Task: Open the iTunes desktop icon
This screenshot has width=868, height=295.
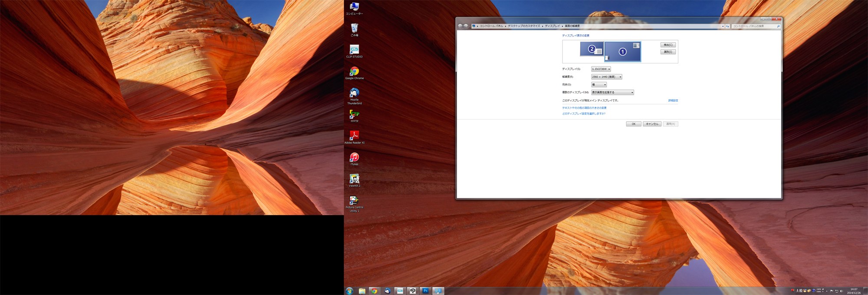Action: (354, 158)
